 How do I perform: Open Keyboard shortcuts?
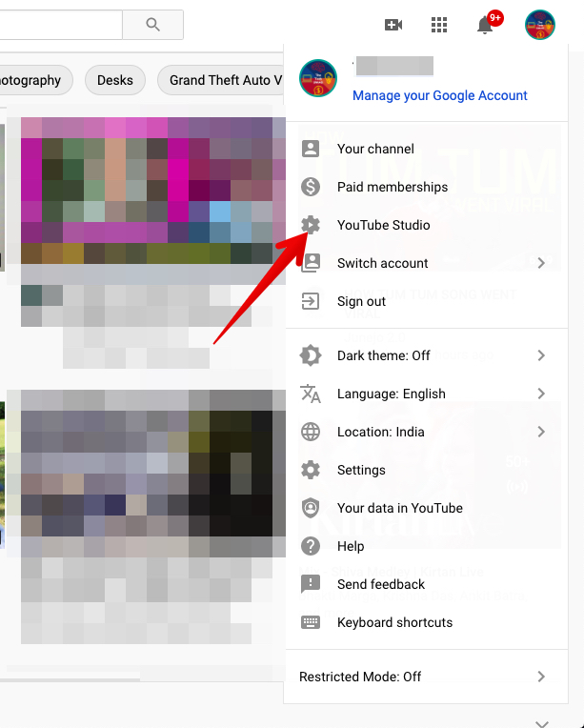pyautogui.click(x=426, y=621)
